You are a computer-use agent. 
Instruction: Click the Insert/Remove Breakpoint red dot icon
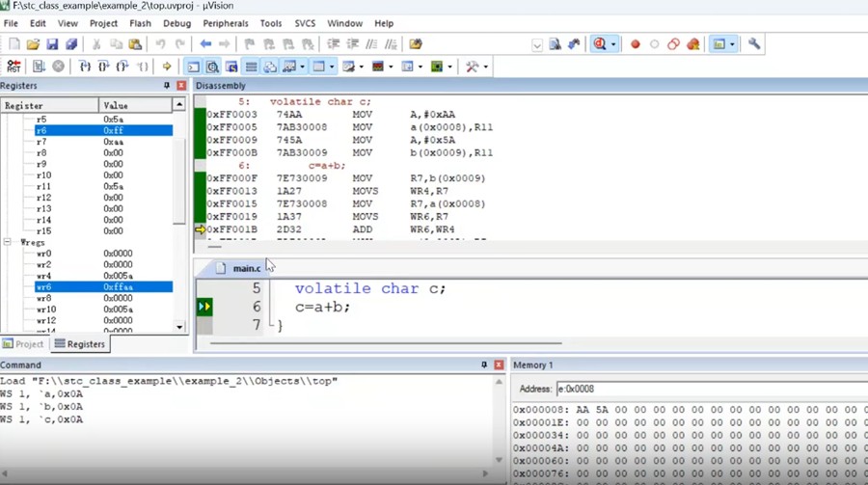[x=635, y=44]
